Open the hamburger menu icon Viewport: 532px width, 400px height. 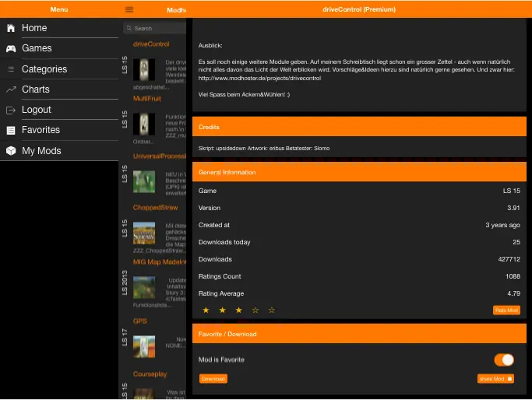(129, 9)
